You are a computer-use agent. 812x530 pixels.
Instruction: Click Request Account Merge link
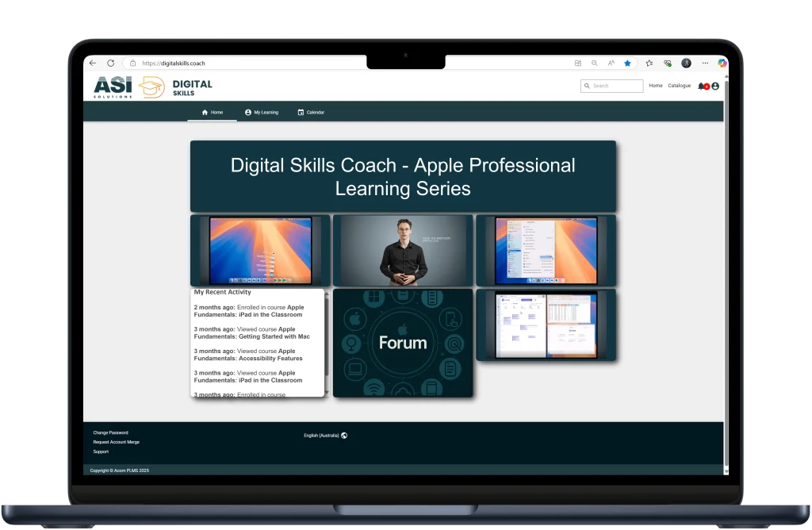117,442
